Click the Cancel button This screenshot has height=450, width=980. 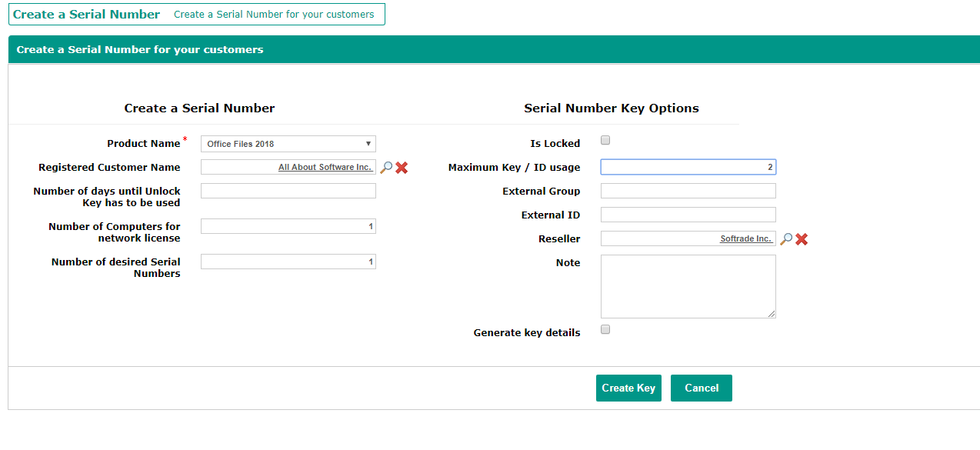click(x=701, y=388)
